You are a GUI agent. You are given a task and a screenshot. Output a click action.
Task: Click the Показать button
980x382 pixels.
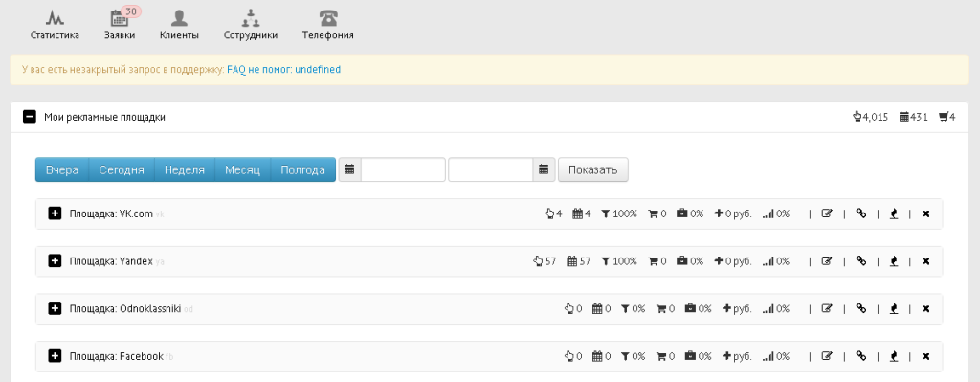pos(593,169)
